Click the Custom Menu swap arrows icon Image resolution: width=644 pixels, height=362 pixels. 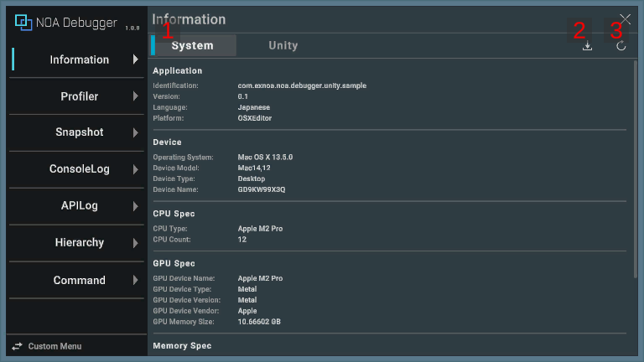click(17, 346)
